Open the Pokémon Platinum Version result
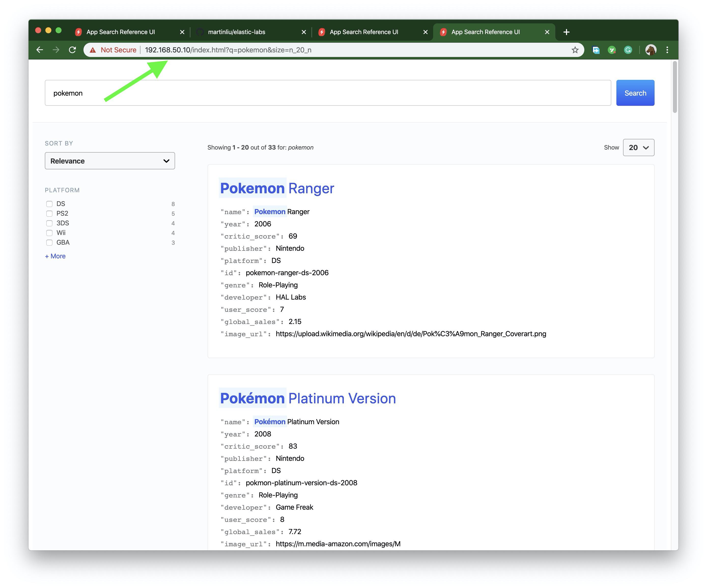The height and width of the screenshot is (588, 707). click(308, 398)
